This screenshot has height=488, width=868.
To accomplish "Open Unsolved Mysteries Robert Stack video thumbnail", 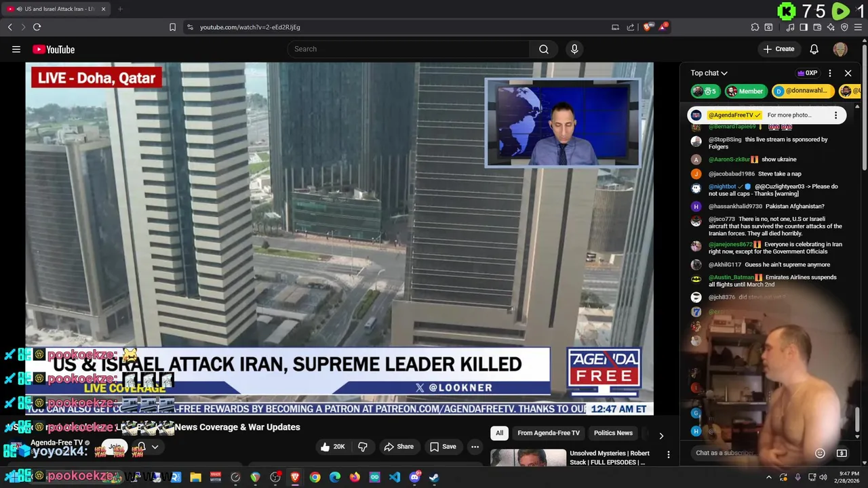I will pos(528,458).
